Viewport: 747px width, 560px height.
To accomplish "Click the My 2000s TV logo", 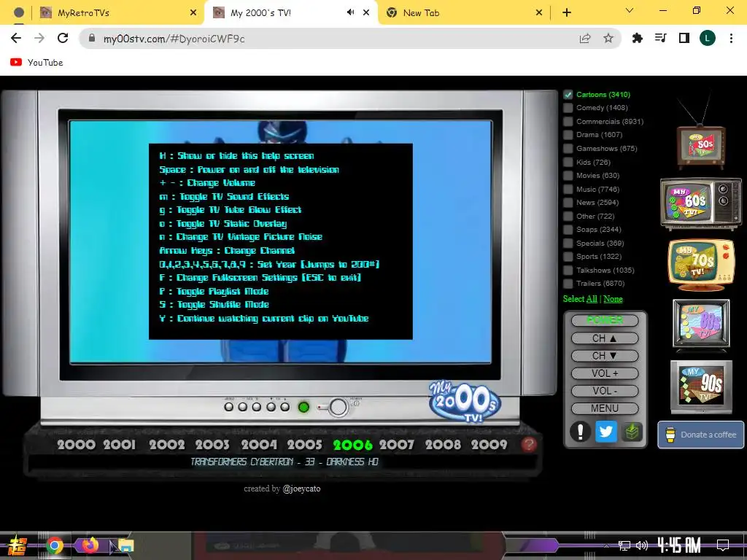I will click(465, 402).
